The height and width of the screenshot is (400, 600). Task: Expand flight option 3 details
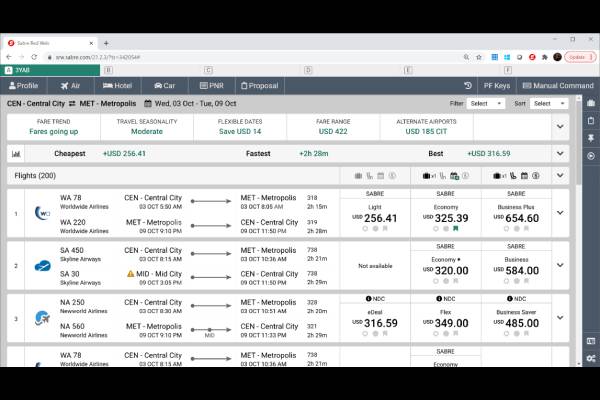[x=560, y=318]
